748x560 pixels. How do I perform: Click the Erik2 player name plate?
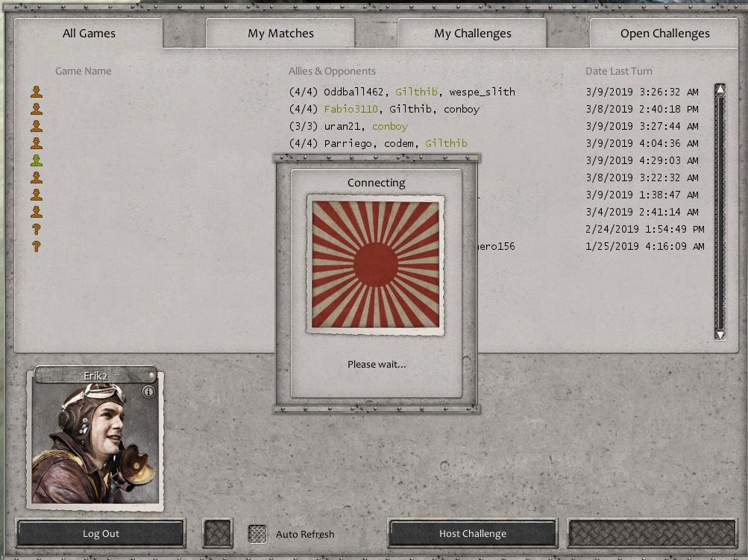(x=95, y=375)
